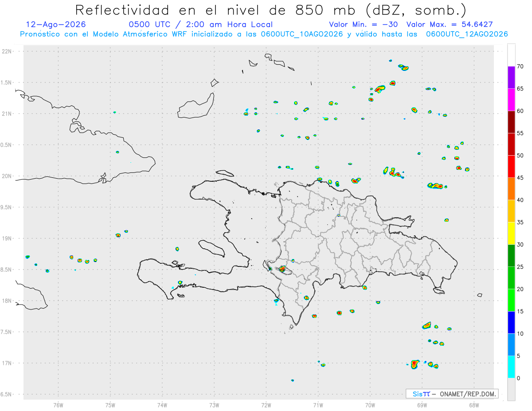Click the '10' color scale label
Image resolution: width=532 pixels, height=411 pixels.
pyautogui.click(x=520, y=333)
